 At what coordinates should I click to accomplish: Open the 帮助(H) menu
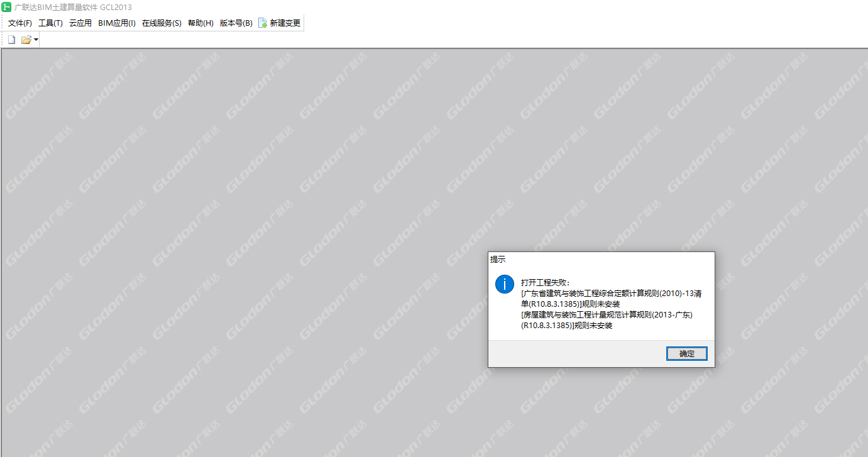[201, 23]
